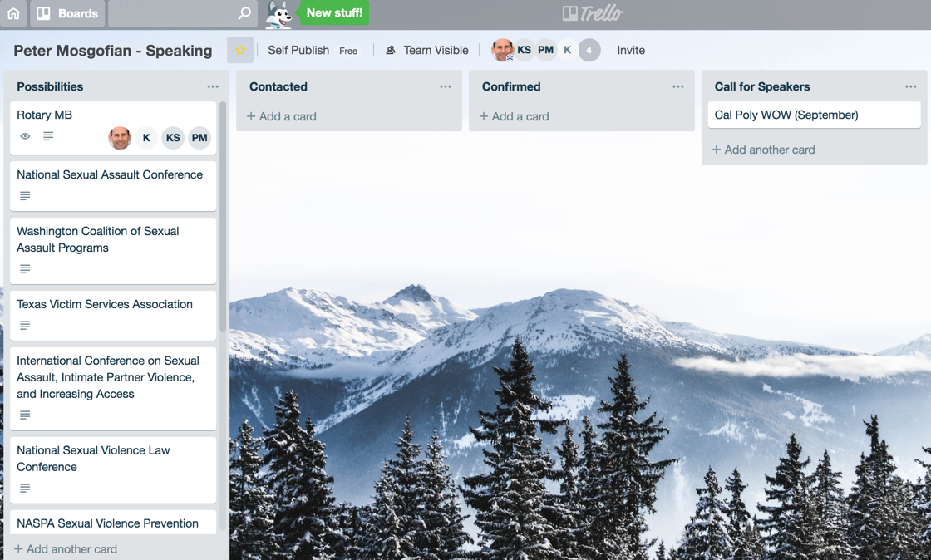Open NASPA Sexual Violence Prevention card

(x=113, y=523)
